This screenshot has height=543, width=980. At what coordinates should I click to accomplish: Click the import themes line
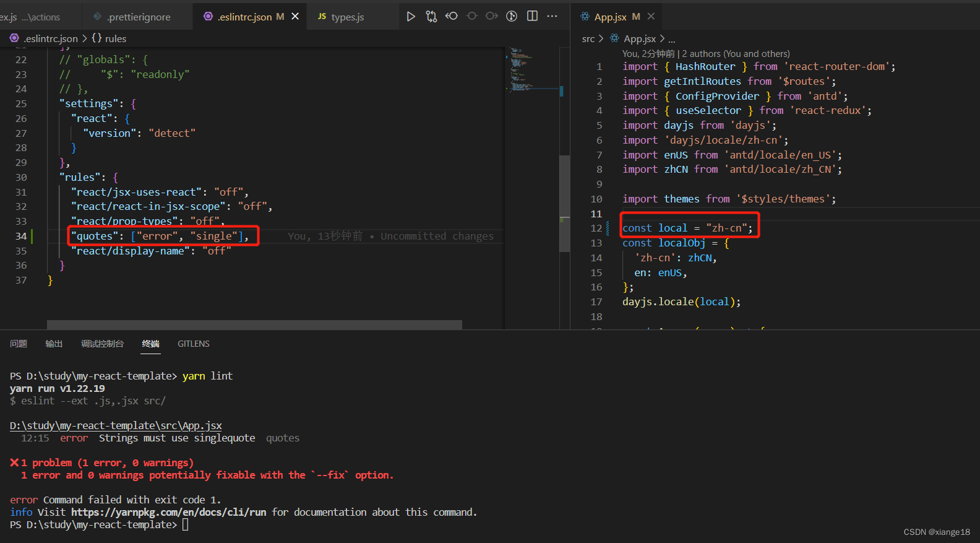click(729, 199)
